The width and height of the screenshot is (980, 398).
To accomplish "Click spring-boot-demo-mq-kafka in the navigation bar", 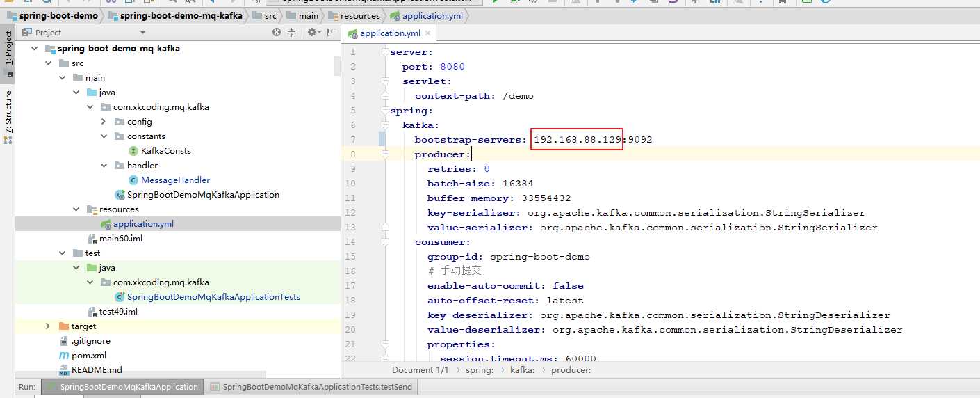I will click(x=174, y=15).
